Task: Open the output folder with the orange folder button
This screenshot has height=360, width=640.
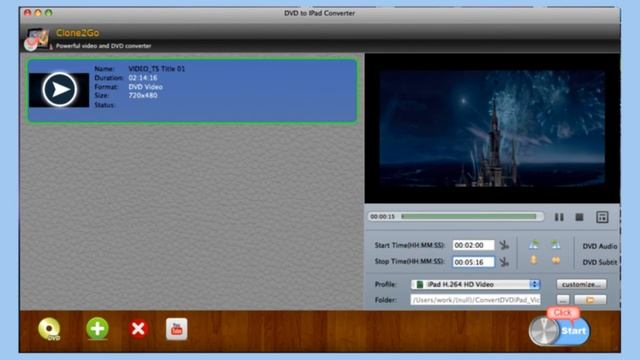Action: point(590,300)
